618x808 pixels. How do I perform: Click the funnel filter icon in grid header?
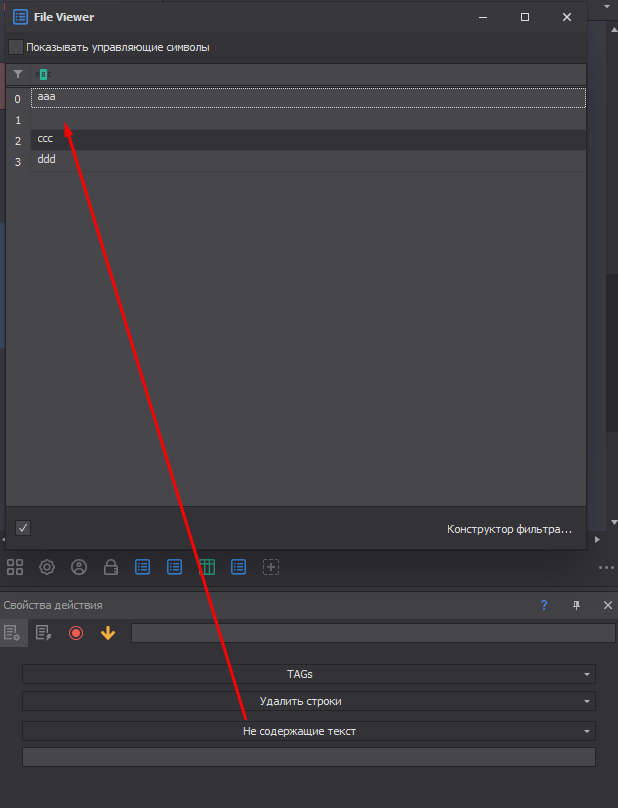click(18, 74)
